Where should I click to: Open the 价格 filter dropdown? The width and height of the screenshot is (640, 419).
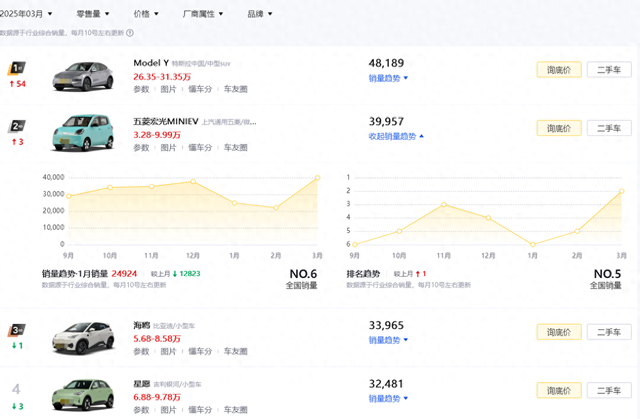[x=146, y=14]
